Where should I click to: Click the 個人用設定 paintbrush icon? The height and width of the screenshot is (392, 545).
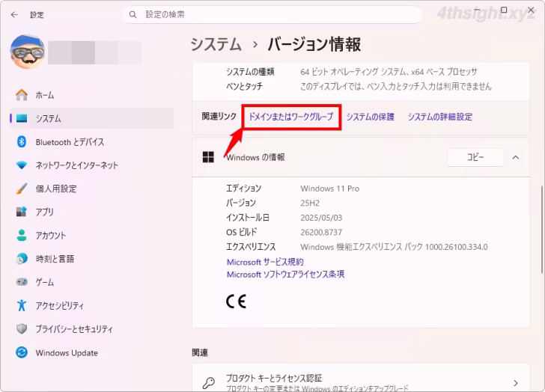[x=22, y=189]
